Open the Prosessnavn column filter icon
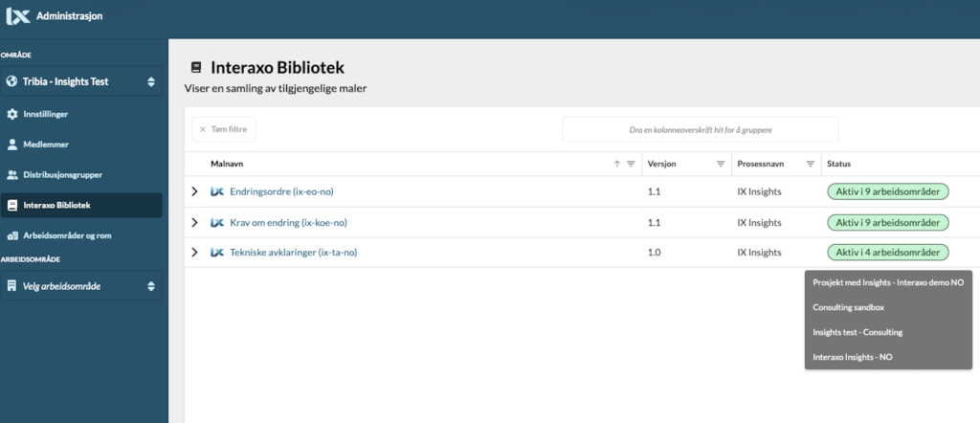The height and width of the screenshot is (423, 980). click(810, 164)
